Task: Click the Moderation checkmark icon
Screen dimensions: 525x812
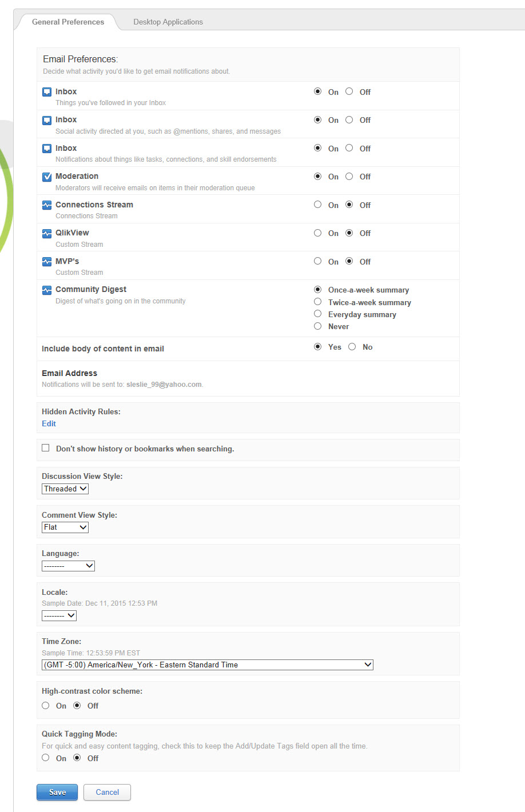Action: coord(47,177)
